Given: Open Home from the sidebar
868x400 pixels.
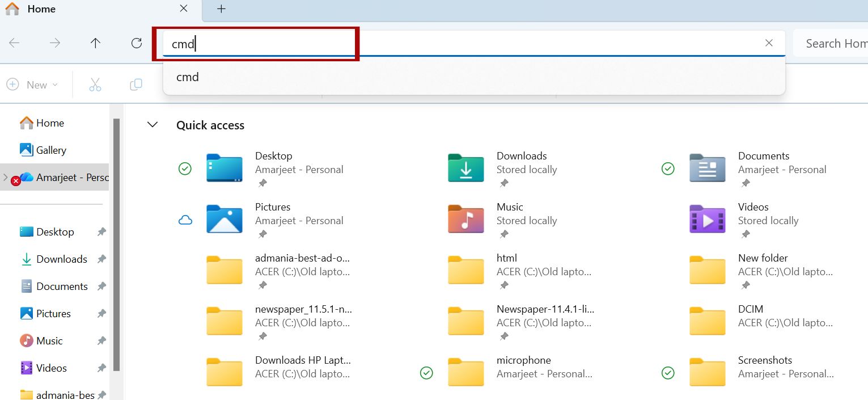Looking at the screenshot, I should [x=49, y=123].
